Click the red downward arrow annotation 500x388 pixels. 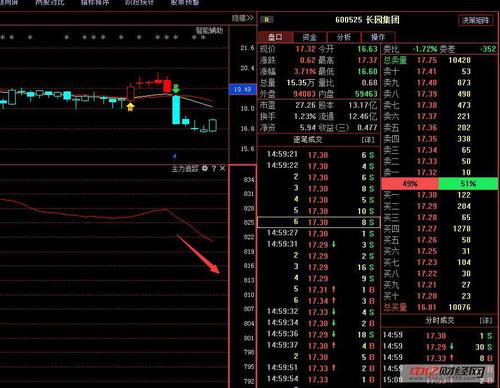tap(198, 254)
